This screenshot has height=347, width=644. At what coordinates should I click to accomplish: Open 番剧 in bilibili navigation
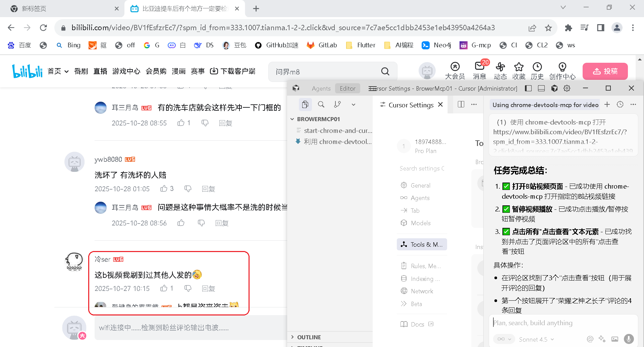click(x=81, y=71)
